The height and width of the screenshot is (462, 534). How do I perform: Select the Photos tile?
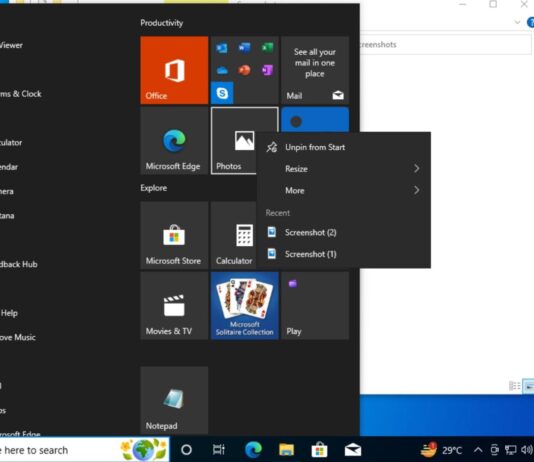click(234, 141)
